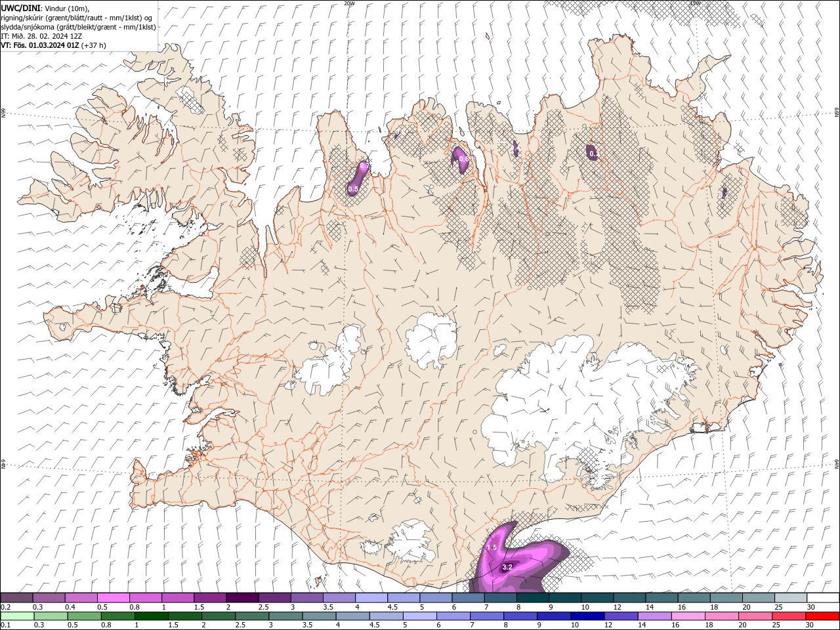This screenshot has height=630, width=840.
Task: Pick the 4 light lavender swatch in upper scale
Action: coord(371,598)
